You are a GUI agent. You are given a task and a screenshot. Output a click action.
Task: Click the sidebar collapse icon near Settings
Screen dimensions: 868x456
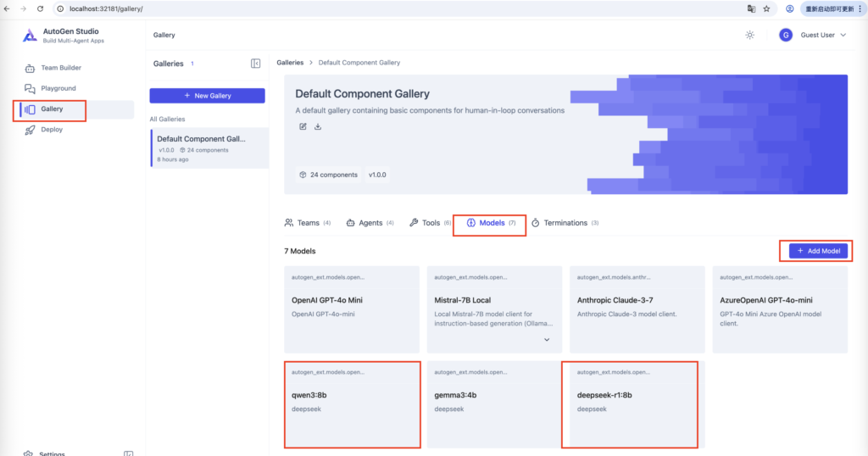pyautogui.click(x=129, y=453)
